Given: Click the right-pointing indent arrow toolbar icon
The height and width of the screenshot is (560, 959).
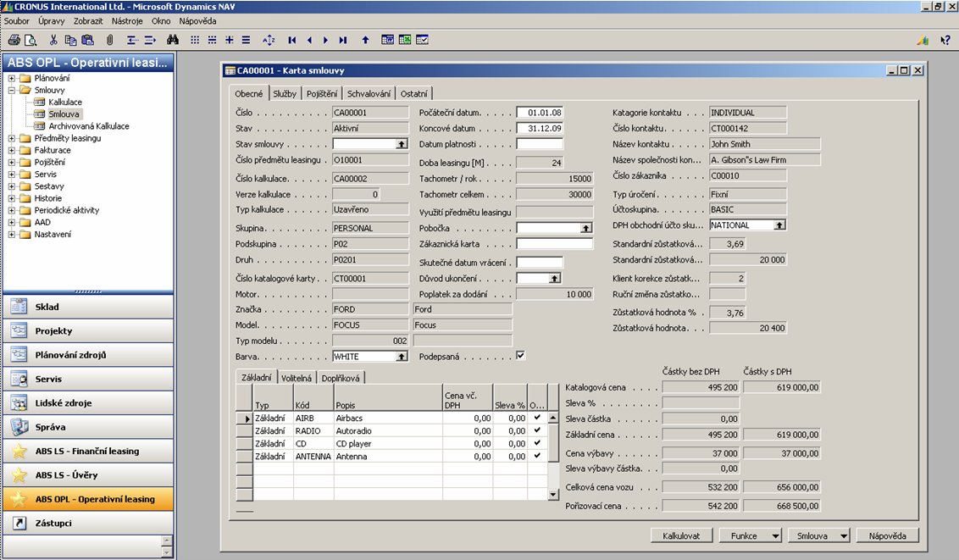Looking at the screenshot, I should (x=150, y=41).
